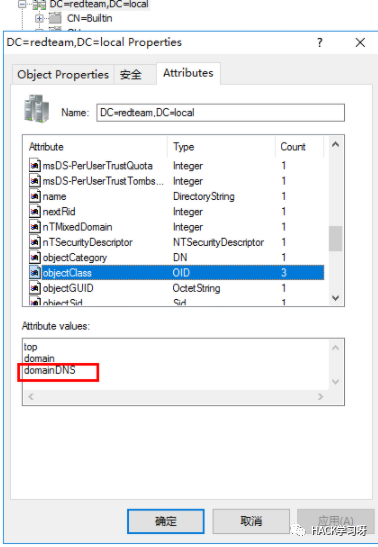Viewport: 378px width, 547px height.
Task: Select the objectGUID attribute name
Action: pos(68,288)
